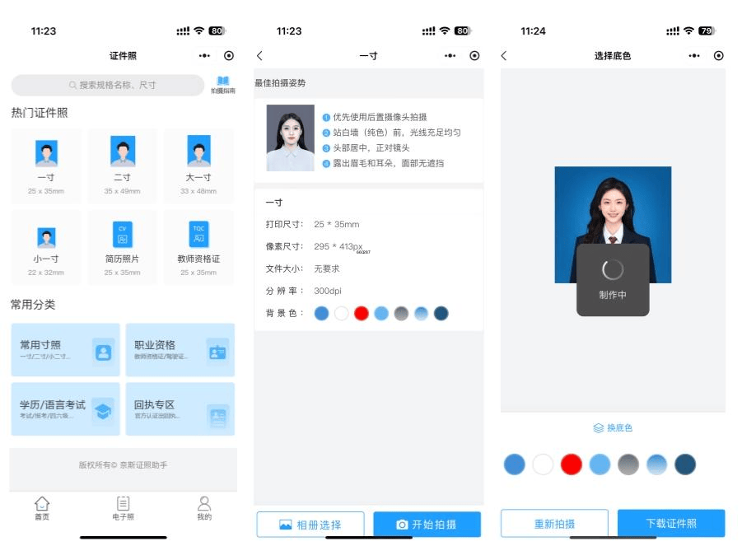Select the 一寸 photo size icon
742x560 pixels.
(x=45, y=152)
